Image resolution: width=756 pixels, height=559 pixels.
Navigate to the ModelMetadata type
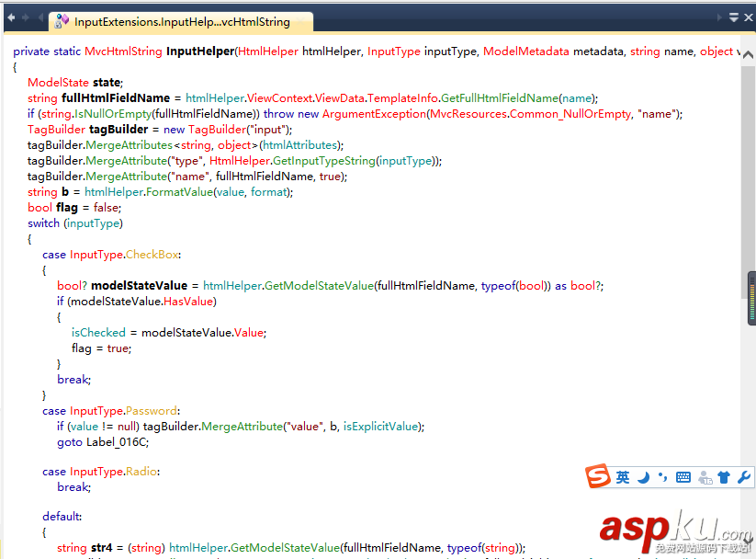pos(526,51)
